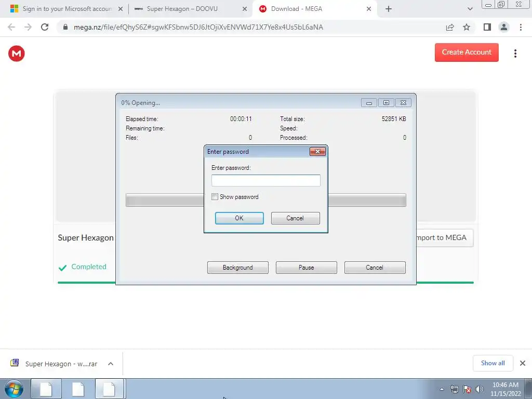
Task: Open the Chrome profile avatar
Action: pyautogui.click(x=504, y=27)
